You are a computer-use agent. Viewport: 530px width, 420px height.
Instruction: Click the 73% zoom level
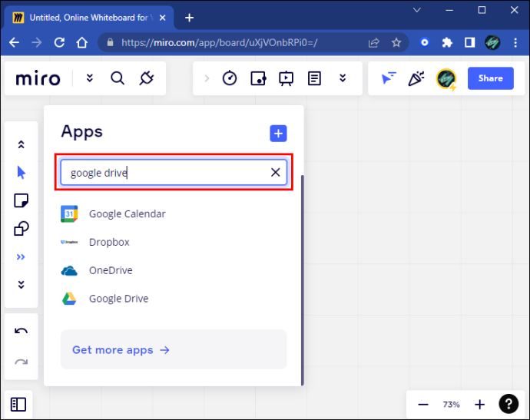tap(451, 405)
